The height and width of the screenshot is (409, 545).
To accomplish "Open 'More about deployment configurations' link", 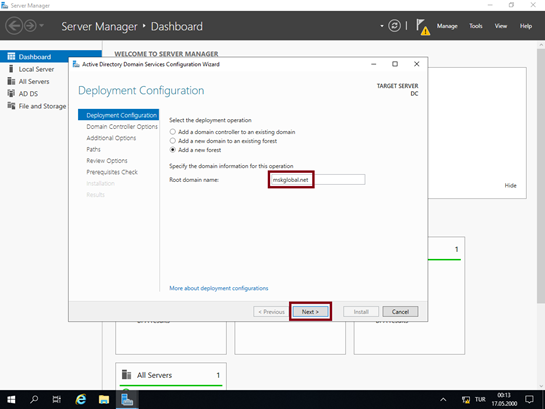I will 219,288.
